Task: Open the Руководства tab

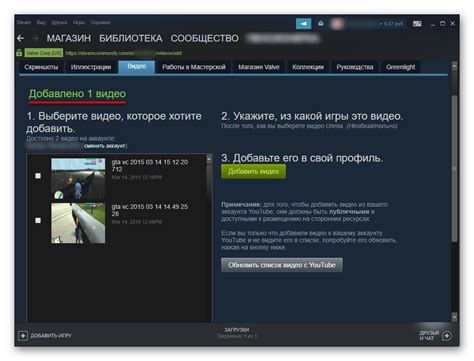Action: [355, 67]
